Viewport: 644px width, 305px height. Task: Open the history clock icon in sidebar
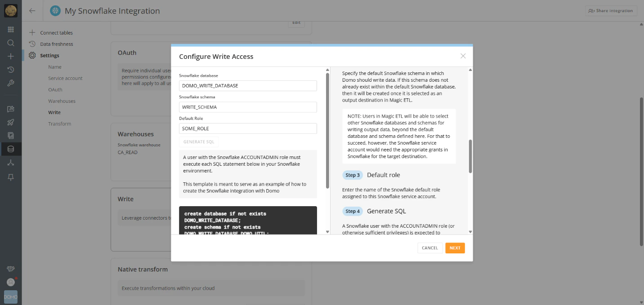(x=11, y=70)
